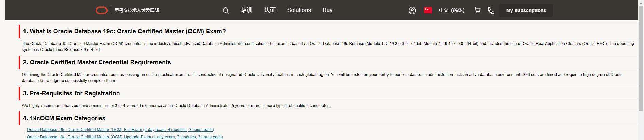
Task: Open the OCM Full Exam link
Action: coord(120,130)
